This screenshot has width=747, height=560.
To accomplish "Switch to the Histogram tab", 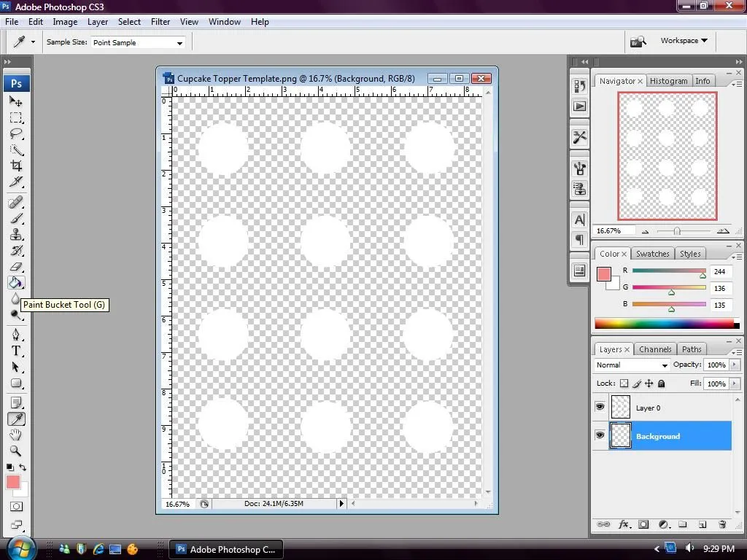I will [669, 81].
